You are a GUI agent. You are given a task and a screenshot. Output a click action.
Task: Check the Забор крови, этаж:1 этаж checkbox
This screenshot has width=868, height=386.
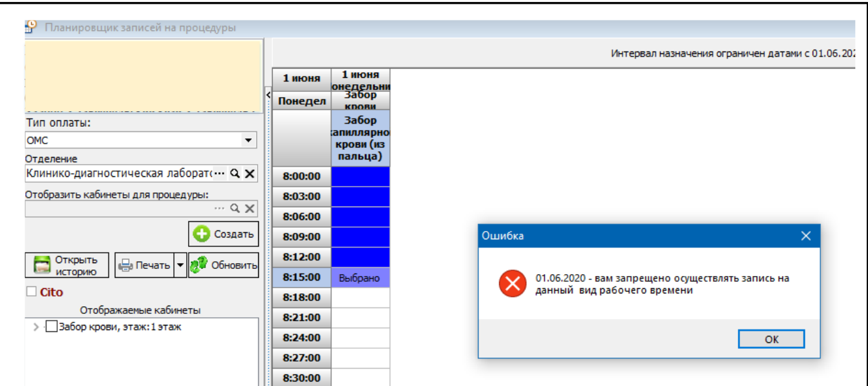click(x=52, y=327)
